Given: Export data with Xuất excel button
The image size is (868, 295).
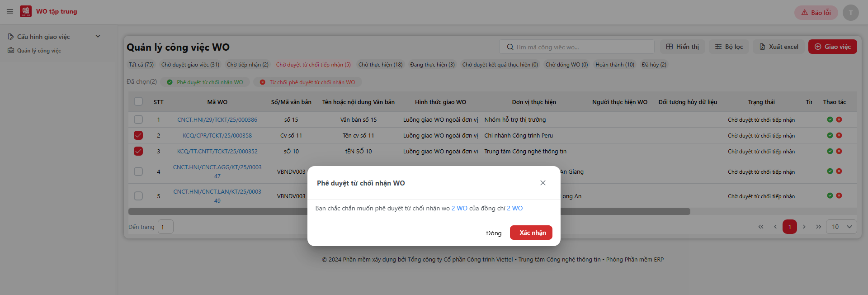Looking at the screenshot, I should 779,47.
